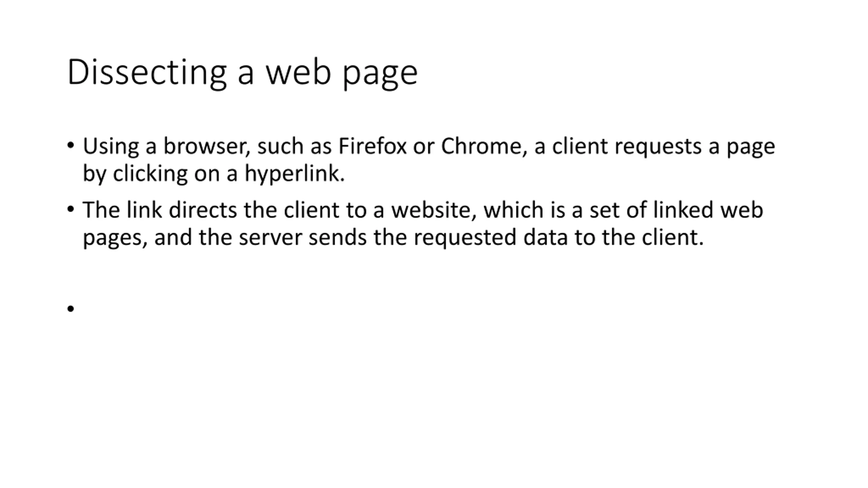Screen dimensions: 868x488
Task: Click the word "Using" starting the first bullet
Action: (x=111, y=146)
